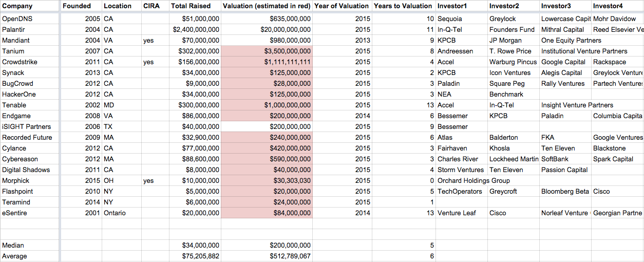
Task: Click the average $512,789,067 valuation
Action: 267,256
